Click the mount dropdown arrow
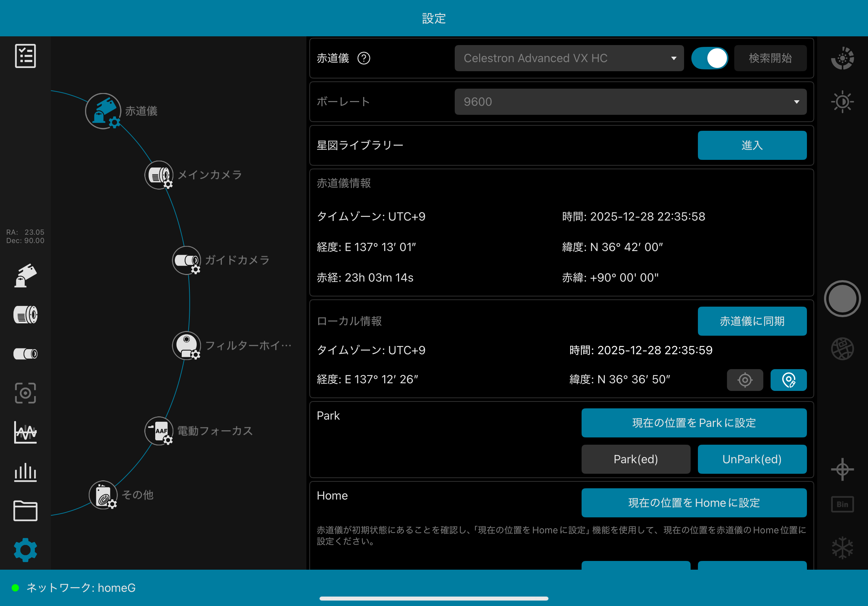Viewport: 868px width, 606px height. (674, 58)
